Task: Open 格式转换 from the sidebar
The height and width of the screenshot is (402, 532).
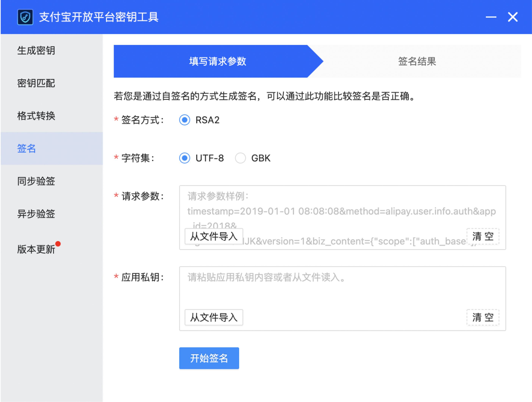Action: 52,116
